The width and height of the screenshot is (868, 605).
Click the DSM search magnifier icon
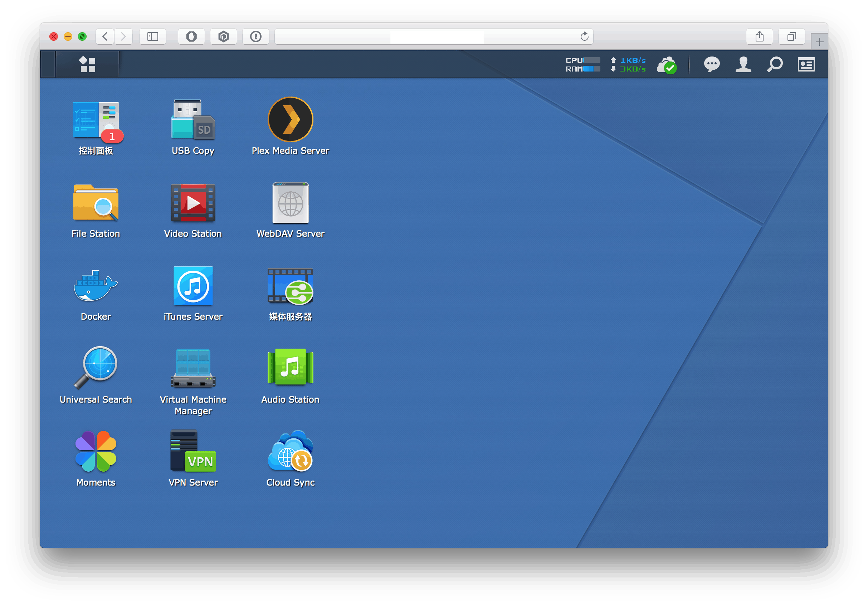[774, 64]
